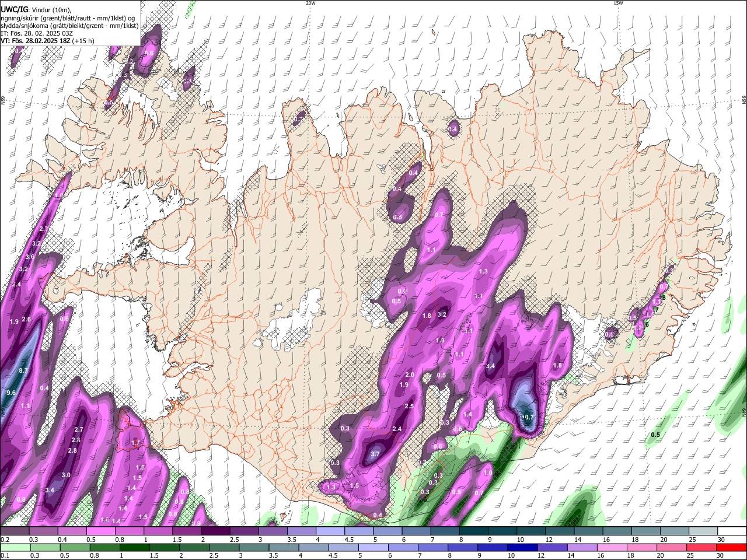Image resolution: width=747 pixels, height=560 pixels.
Task: Click the bright pink 0.5 swatch in top legend row
Action: pyautogui.click(x=100, y=531)
